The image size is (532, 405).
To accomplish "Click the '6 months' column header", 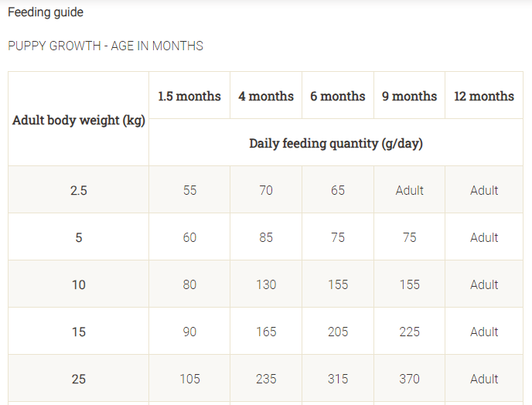I will (338, 96).
